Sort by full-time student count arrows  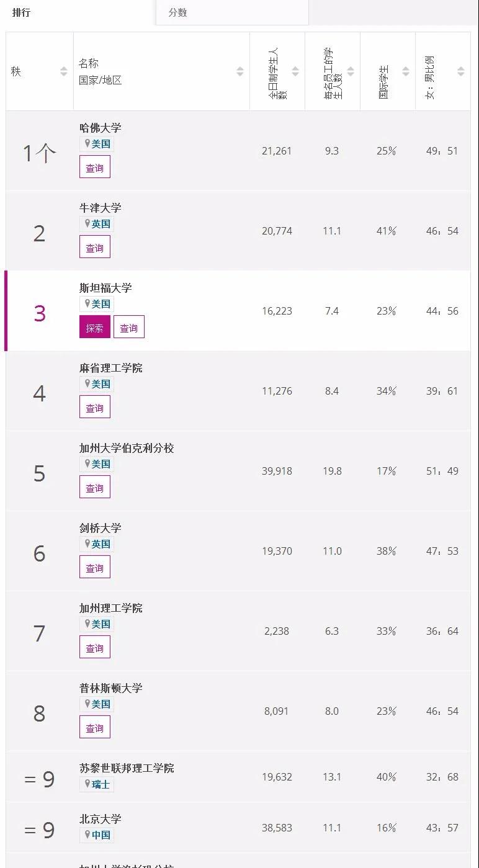coord(295,71)
